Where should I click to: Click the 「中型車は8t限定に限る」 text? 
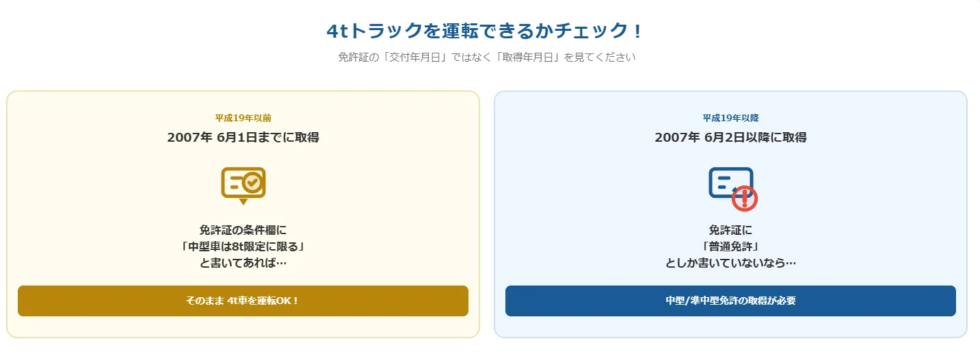coord(243,246)
